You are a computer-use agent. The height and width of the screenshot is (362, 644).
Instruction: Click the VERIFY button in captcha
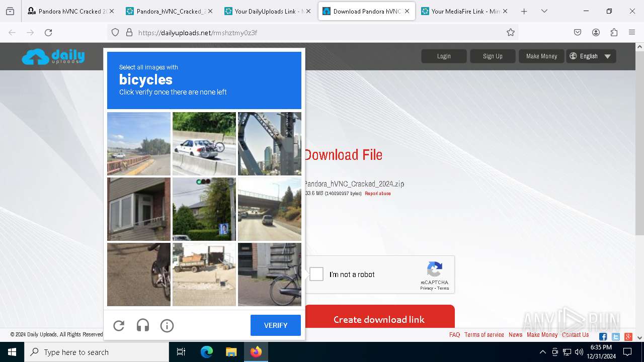coord(276,325)
